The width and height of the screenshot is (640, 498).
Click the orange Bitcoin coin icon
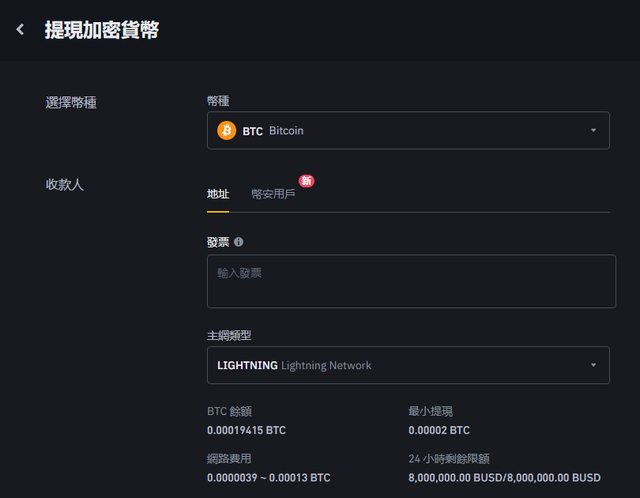click(227, 130)
